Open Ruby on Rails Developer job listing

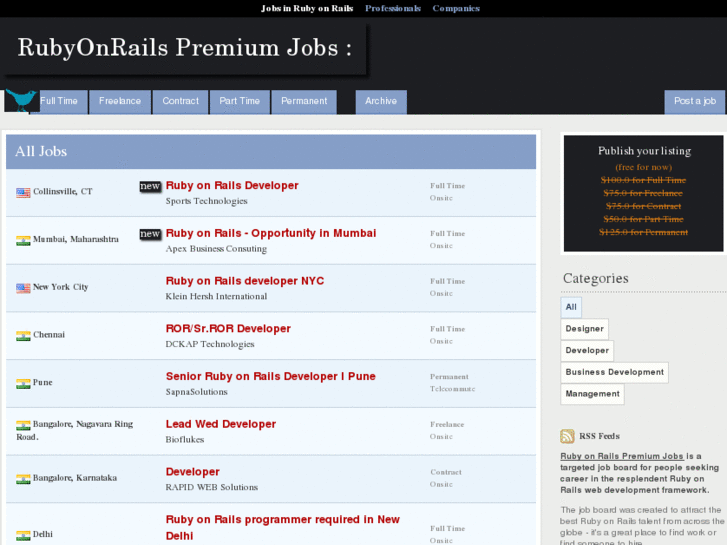point(232,186)
